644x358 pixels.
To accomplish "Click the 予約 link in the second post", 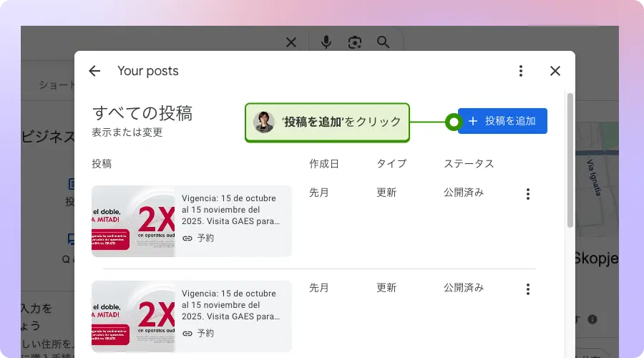I will point(198,334).
